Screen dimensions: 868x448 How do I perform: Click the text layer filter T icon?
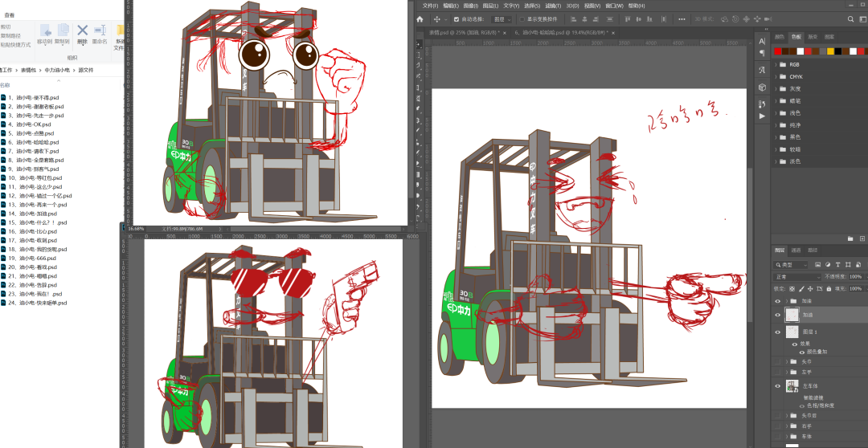837,264
